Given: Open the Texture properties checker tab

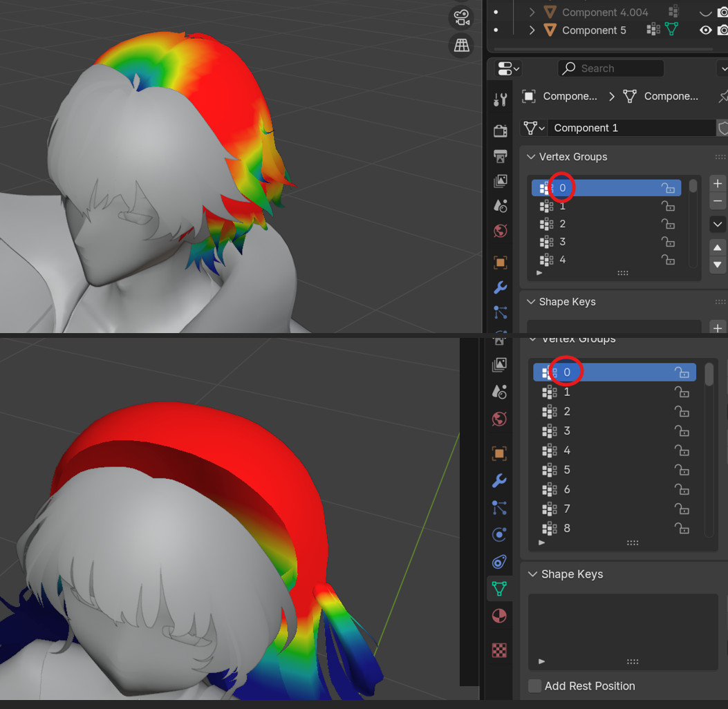Looking at the screenshot, I should tap(500, 649).
